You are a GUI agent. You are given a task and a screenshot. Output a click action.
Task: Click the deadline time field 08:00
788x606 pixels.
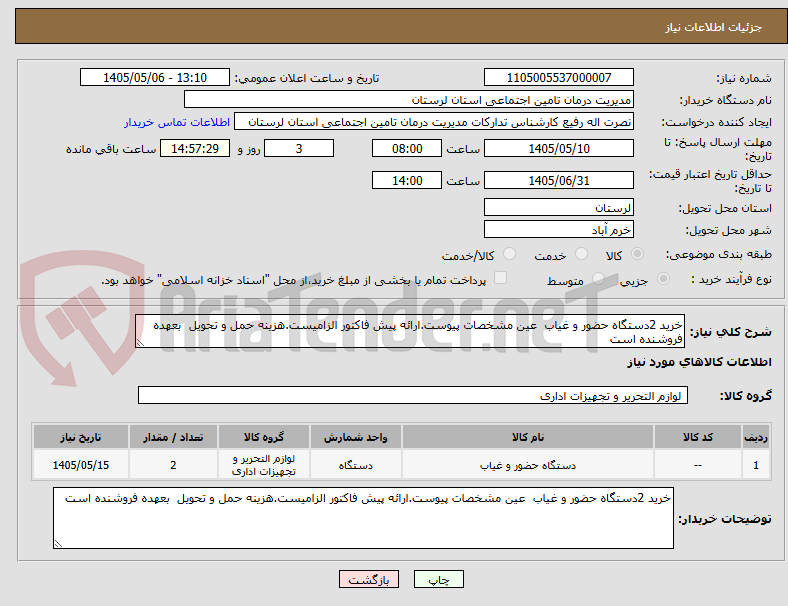(x=407, y=148)
